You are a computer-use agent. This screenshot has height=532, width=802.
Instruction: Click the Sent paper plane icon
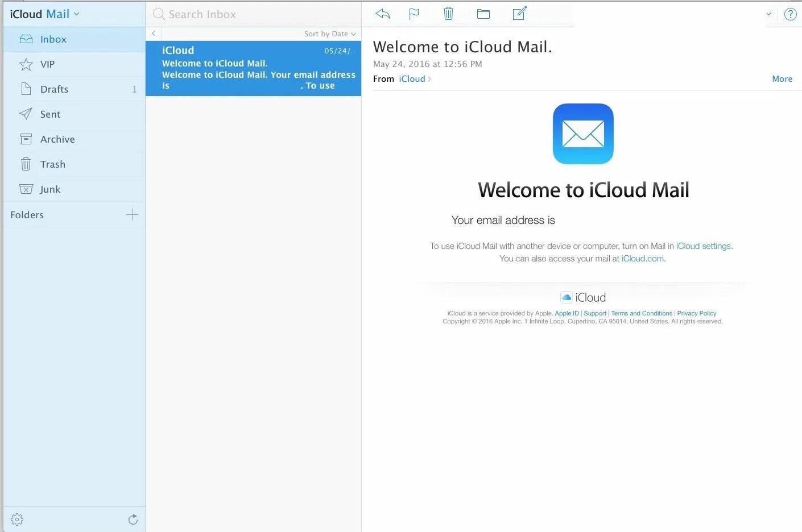26,114
